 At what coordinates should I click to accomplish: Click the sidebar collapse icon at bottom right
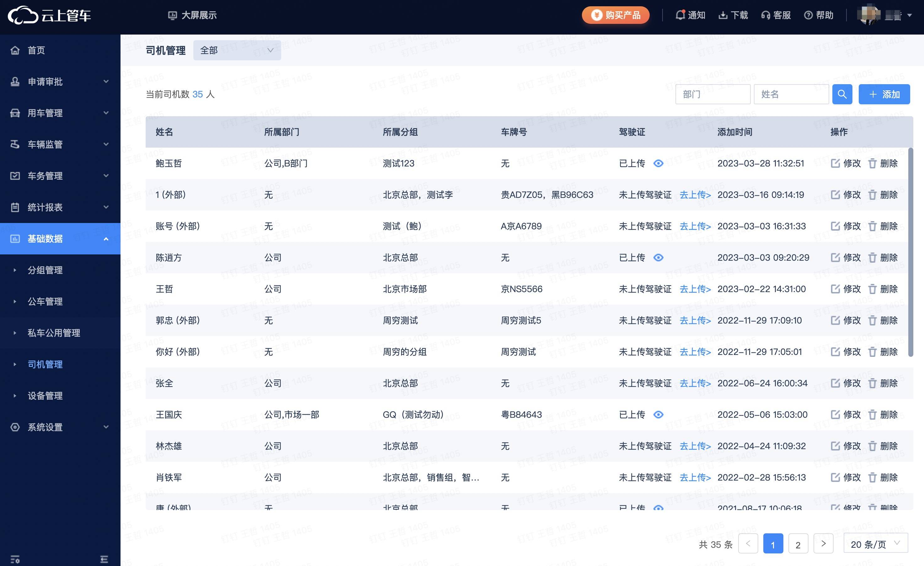coord(104,560)
